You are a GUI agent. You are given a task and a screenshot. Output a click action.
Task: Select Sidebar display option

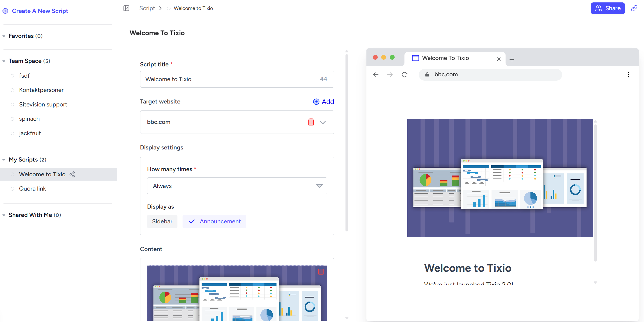tap(162, 221)
